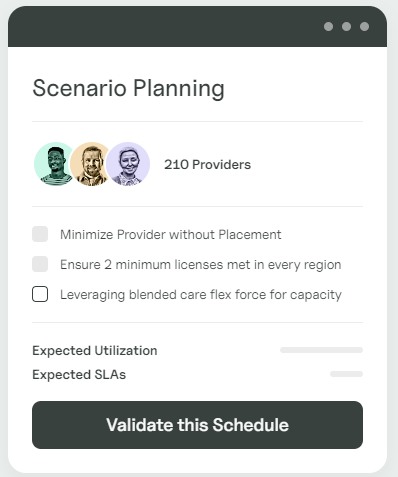Image resolution: width=398 pixels, height=477 pixels.
Task: Click the Expected SLAs label
Action: pos(79,375)
